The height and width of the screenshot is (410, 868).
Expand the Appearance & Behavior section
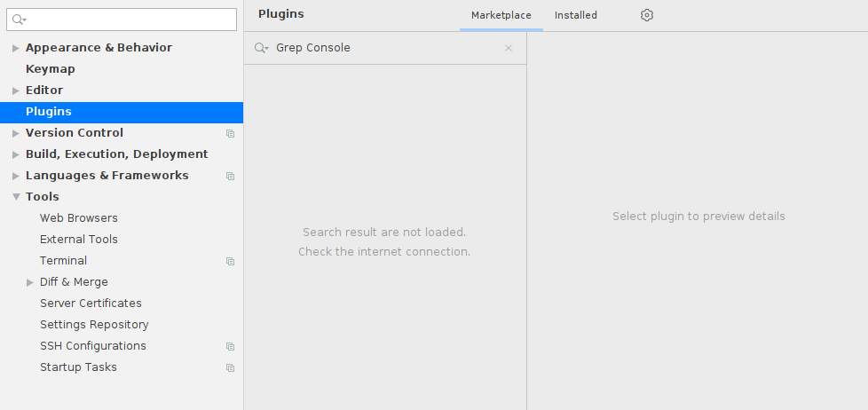click(x=16, y=48)
